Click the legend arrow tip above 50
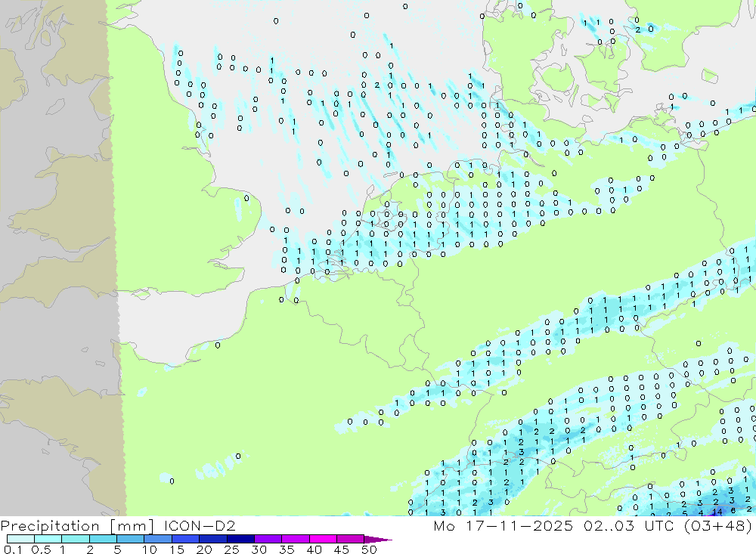This screenshot has height=554, width=756. coord(378,540)
